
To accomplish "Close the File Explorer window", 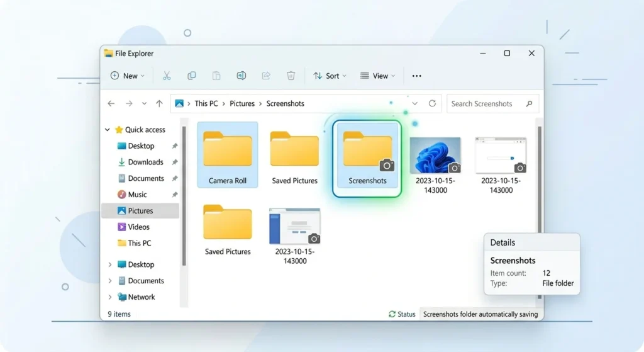I will [x=531, y=54].
